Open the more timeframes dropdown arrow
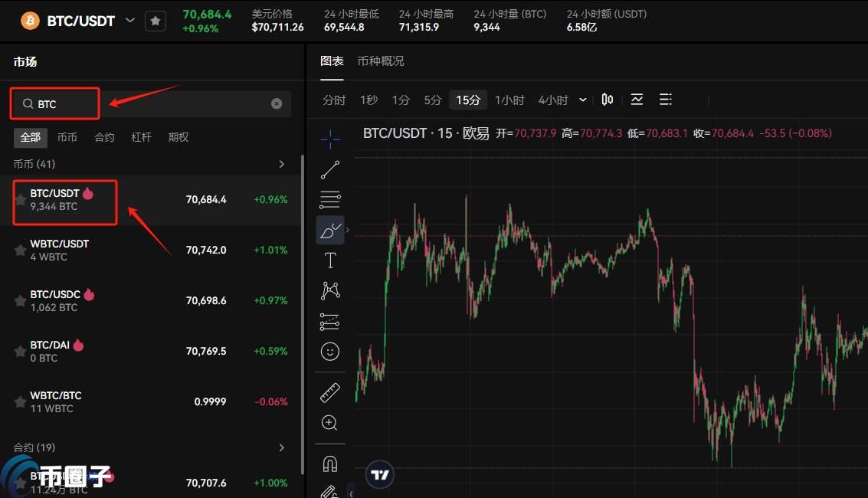 pyautogui.click(x=582, y=100)
